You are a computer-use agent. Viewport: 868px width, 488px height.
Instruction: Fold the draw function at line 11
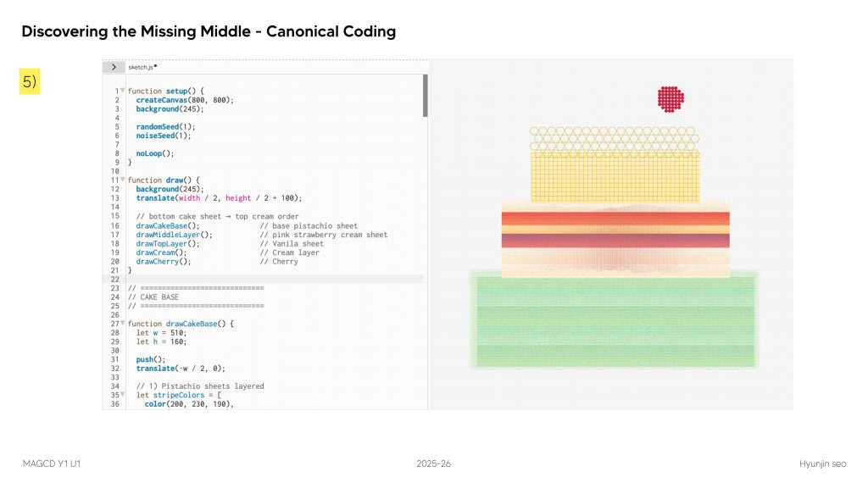pyautogui.click(x=123, y=180)
